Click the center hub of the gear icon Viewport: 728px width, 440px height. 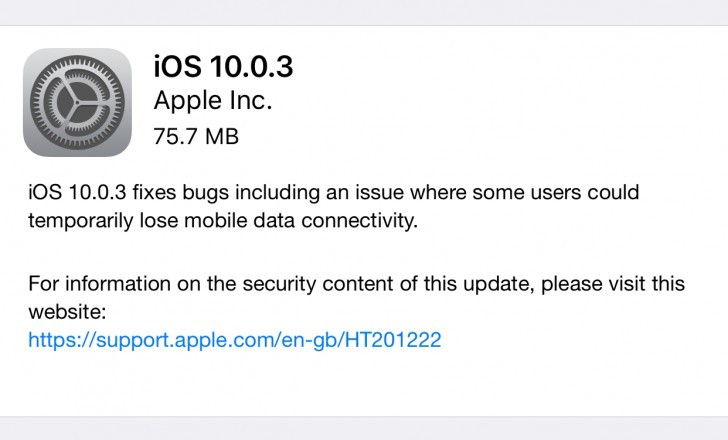point(77,102)
